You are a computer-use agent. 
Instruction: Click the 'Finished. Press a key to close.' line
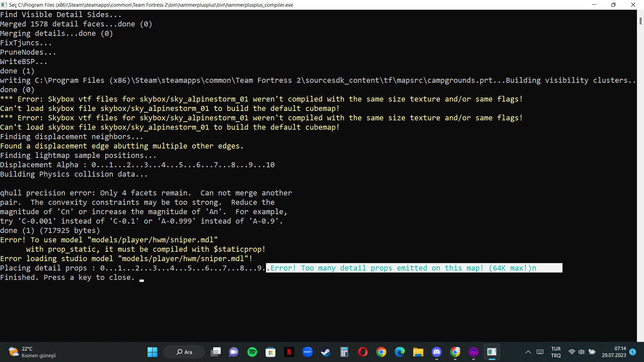coord(67,278)
